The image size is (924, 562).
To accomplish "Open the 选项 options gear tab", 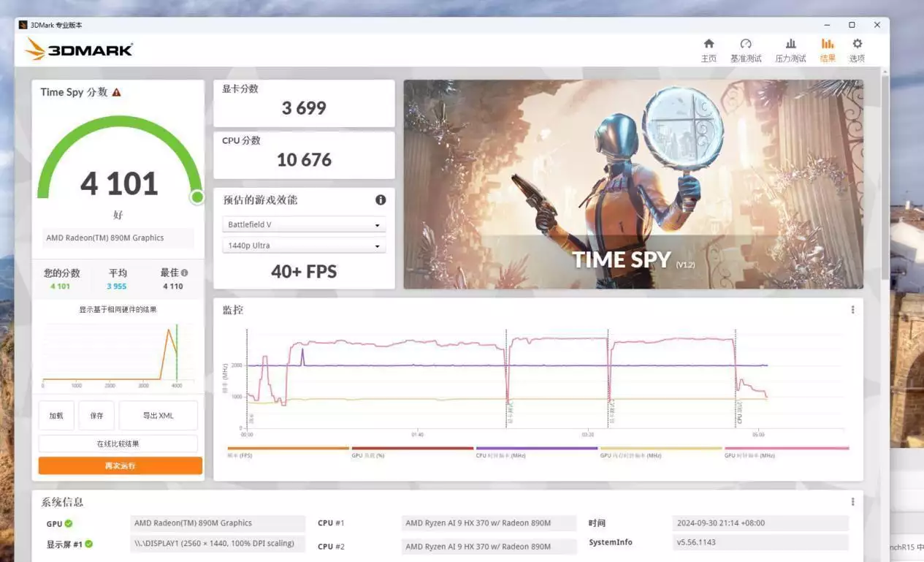I will pyautogui.click(x=857, y=50).
